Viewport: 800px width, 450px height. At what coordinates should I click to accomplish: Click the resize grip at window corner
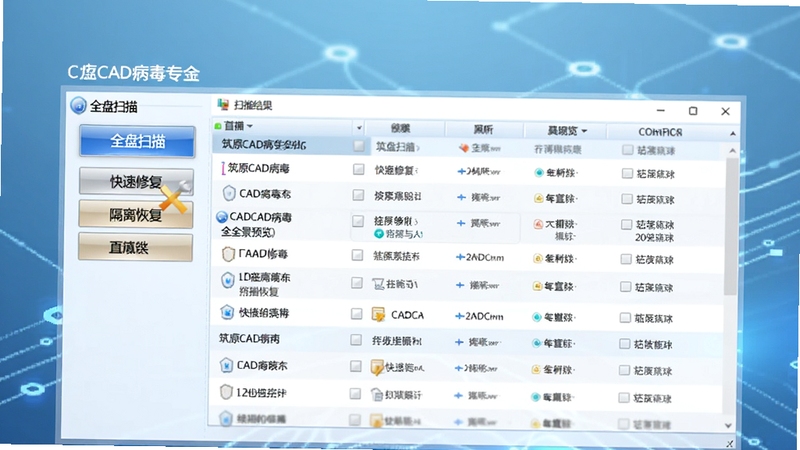730,443
